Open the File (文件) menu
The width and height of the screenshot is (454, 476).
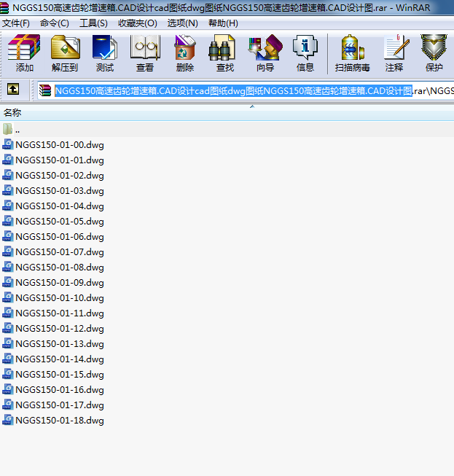[x=16, y=23]
